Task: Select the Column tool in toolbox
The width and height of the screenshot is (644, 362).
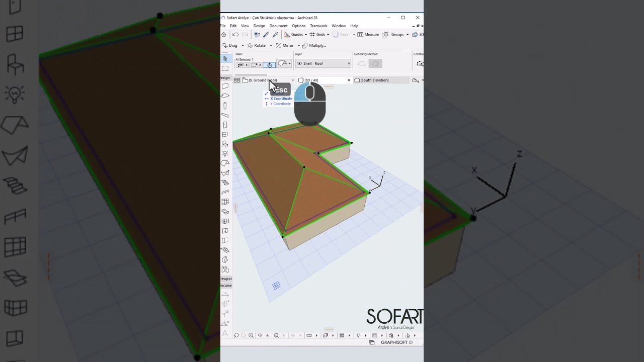Action: click(225, 106)
